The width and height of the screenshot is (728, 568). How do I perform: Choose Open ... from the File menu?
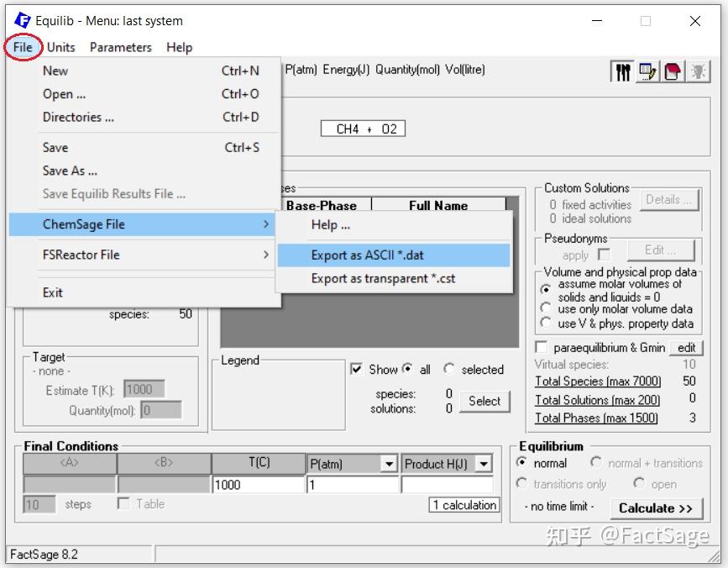click(x=145, y=94)
